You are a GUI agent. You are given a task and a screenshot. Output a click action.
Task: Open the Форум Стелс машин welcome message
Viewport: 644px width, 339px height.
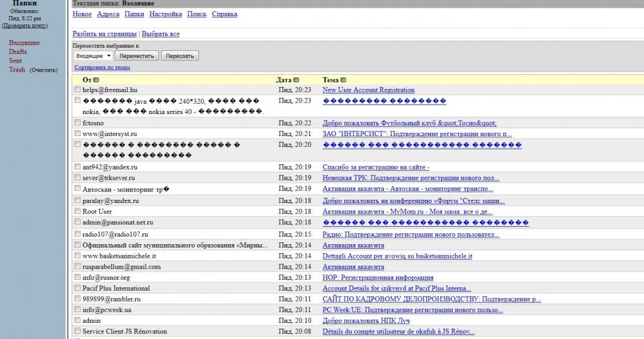click(x=413, y=201)
